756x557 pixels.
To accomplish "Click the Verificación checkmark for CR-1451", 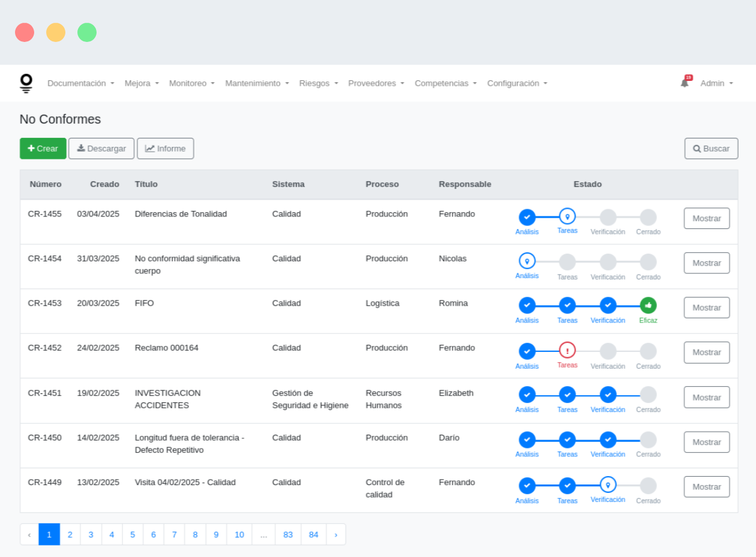I will click(608, 395).
